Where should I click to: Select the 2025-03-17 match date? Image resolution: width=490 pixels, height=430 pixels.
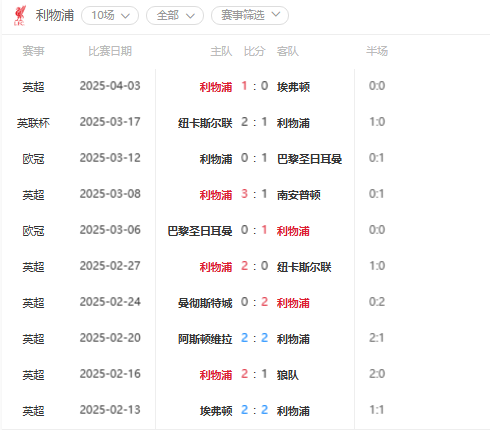tap(110, 122)
